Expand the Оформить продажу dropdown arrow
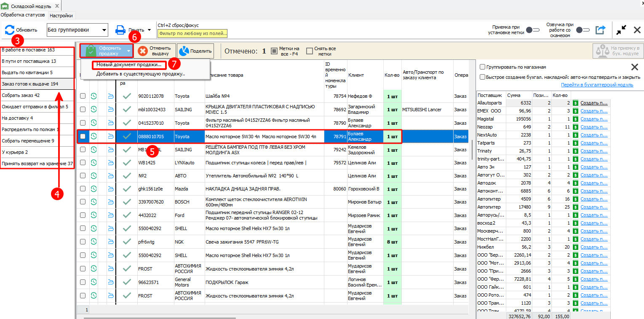Image resolution: width=644 pixels, height=319 pixels. point(128,51)
